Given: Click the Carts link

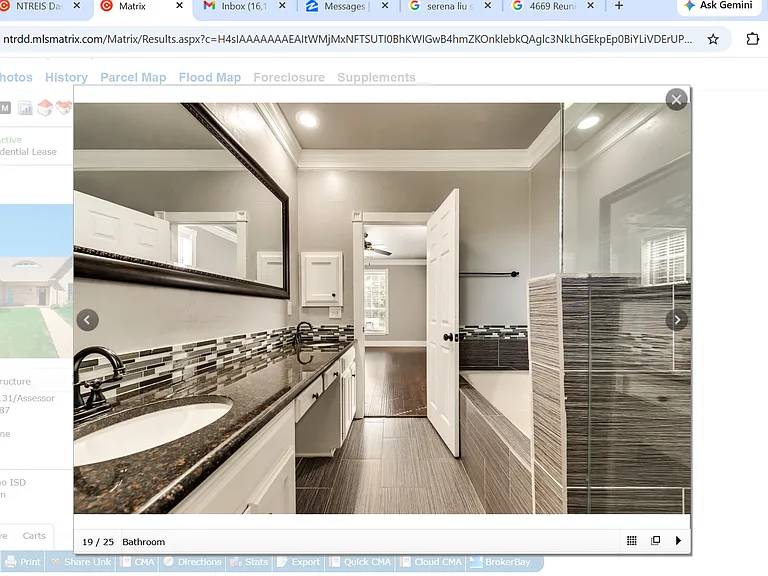Looking at the screenshot, I should click(34, 535).
